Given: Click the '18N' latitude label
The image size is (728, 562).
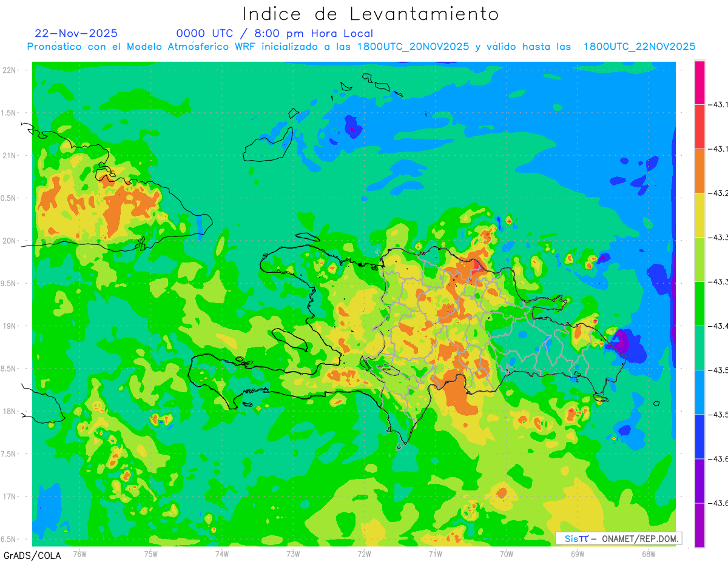Looking at the screenshot, I should 10,411.
